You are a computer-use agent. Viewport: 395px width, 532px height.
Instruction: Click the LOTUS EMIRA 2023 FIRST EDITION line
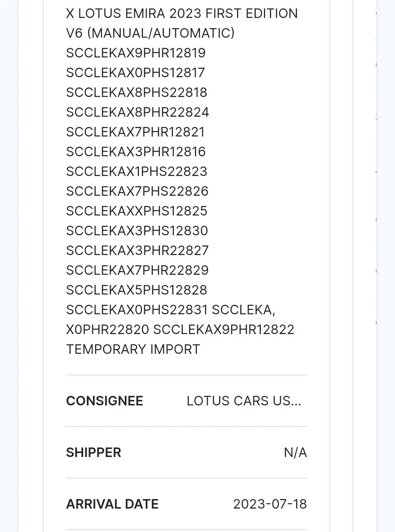(182, 14)
